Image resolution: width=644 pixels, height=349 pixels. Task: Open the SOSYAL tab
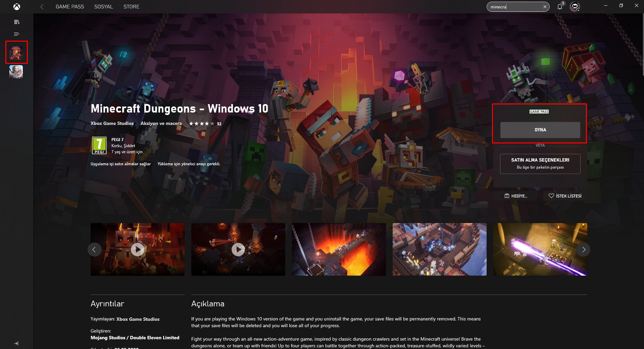[x=104, y=7]
